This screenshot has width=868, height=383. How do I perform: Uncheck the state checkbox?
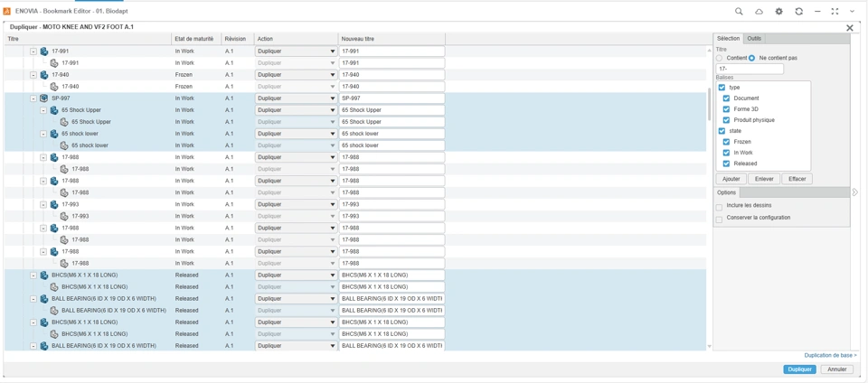(722, 131)
